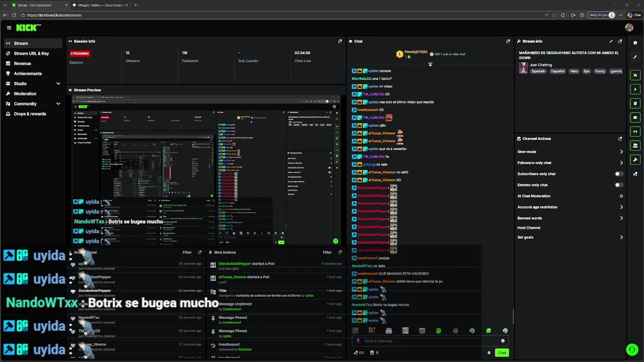Toggle the chat bubble widget icon in right rail
This screenshot has height=362, width=644.
tap(635, 117)
